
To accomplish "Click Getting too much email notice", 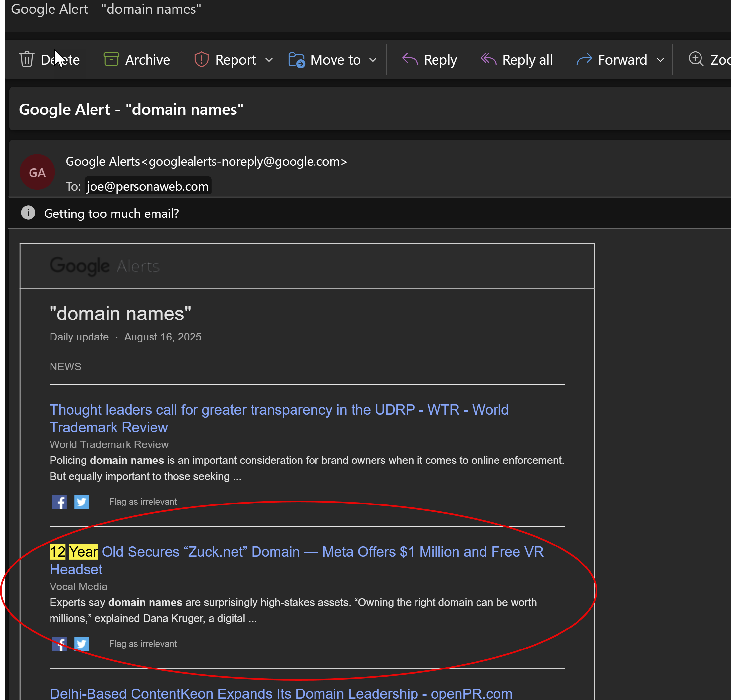I will [112, 214].
